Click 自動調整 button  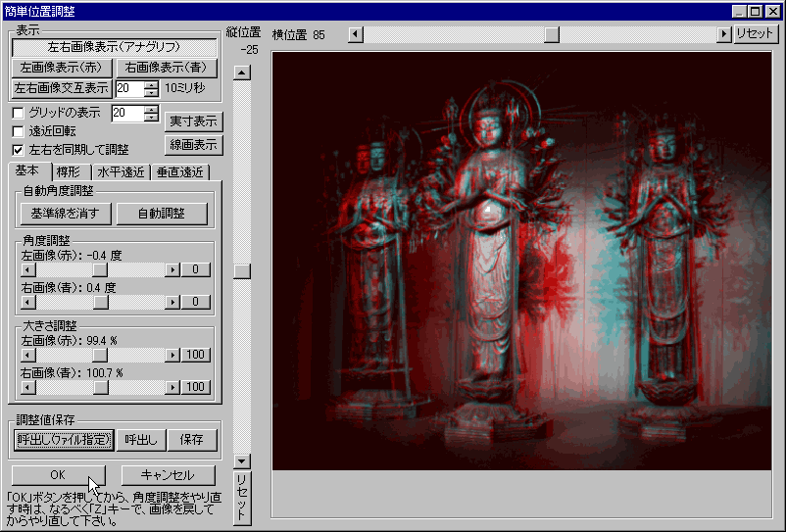pyautogui.click(x=162, y=214)
